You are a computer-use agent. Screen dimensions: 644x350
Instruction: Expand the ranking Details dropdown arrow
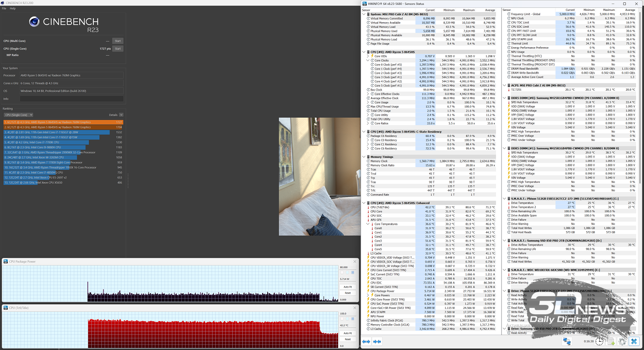coord(121,115)
